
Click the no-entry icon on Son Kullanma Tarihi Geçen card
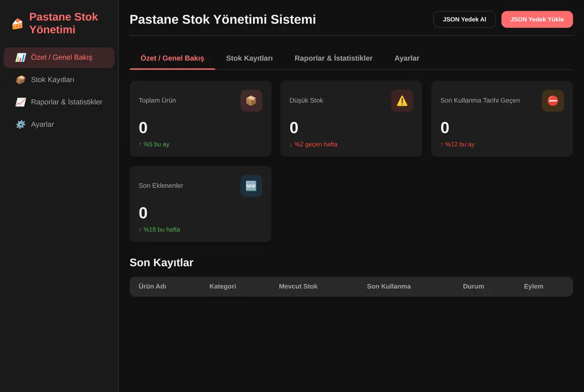(x=553, y=101)
